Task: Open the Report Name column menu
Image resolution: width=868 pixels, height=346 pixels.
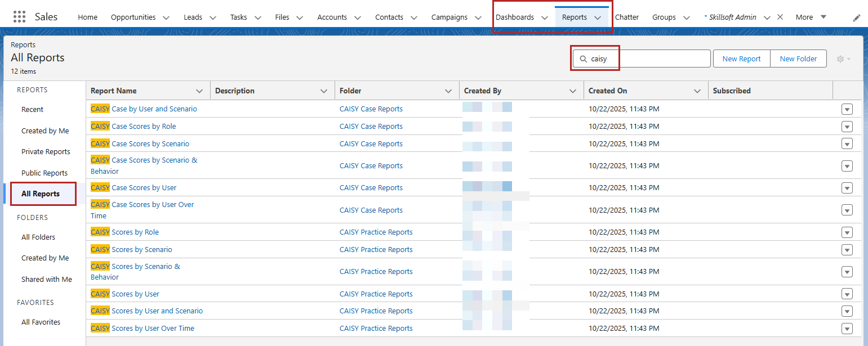Action: click(x=199, y=91)
